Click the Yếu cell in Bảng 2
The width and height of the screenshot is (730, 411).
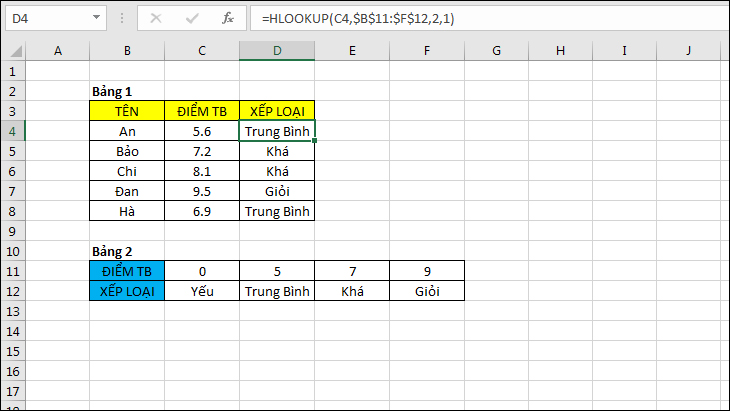click(202, 291)
